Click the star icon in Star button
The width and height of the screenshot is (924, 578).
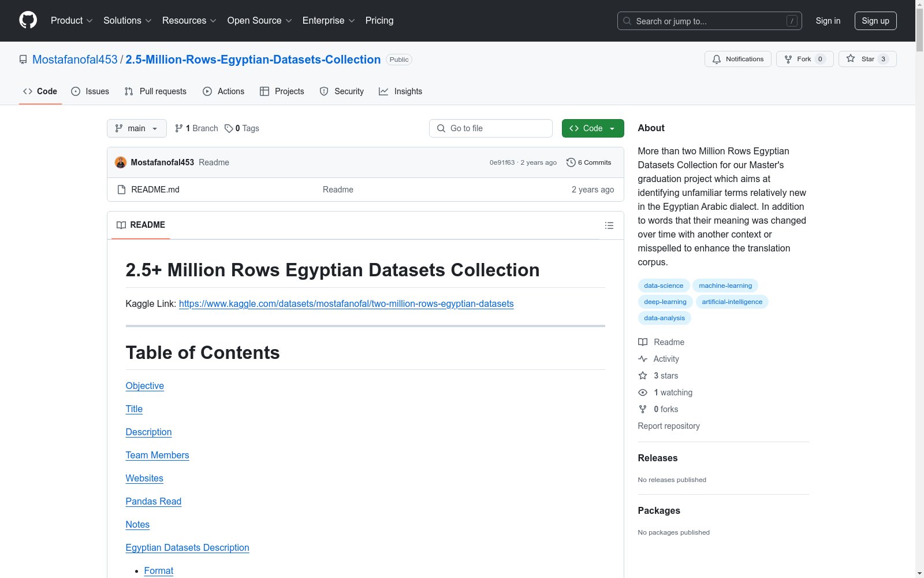click(x=851, y=58)
